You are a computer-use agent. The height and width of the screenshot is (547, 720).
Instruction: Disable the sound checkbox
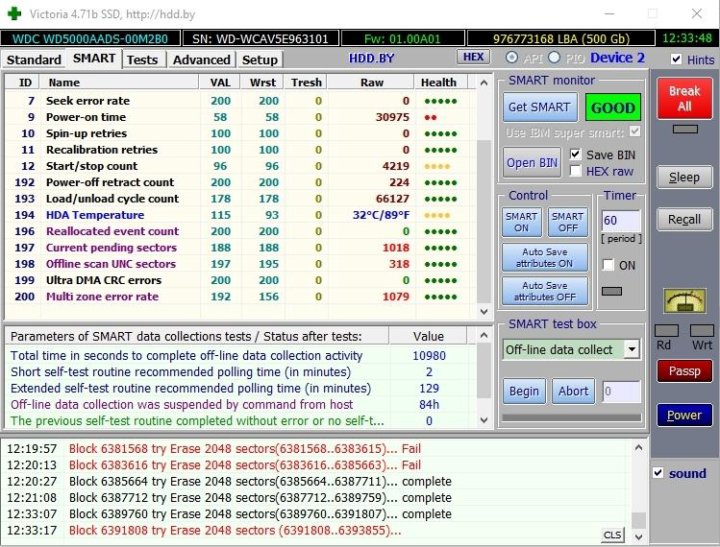[658, 473]
